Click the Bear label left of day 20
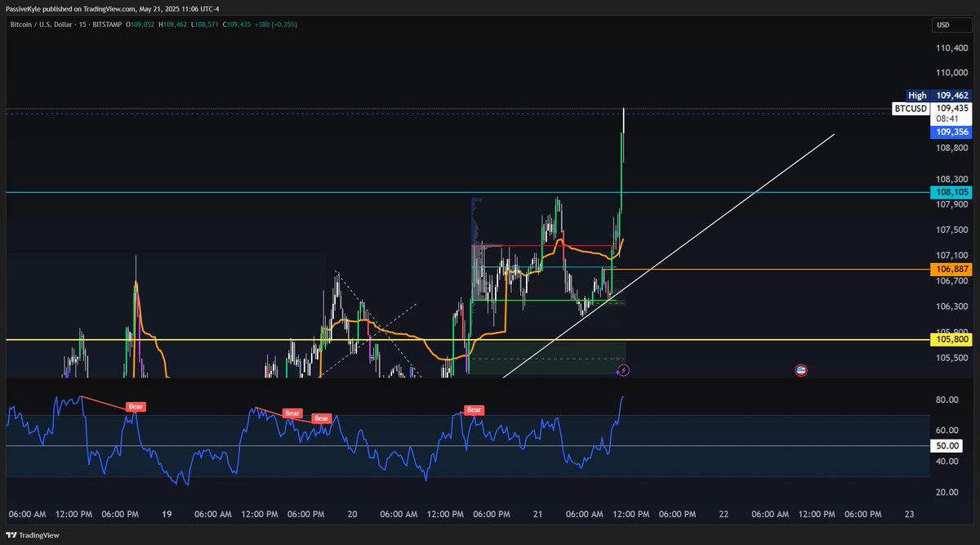The image size is (980, 545). coord(322,418)
